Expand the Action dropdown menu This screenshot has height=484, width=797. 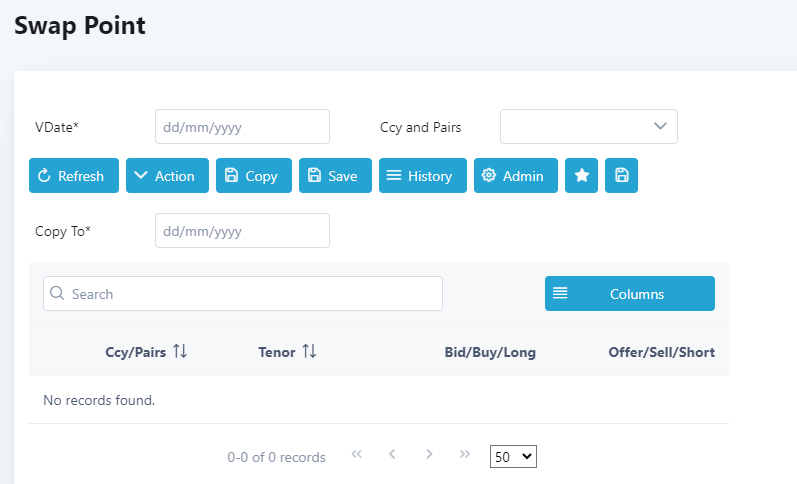click(167, 175)
